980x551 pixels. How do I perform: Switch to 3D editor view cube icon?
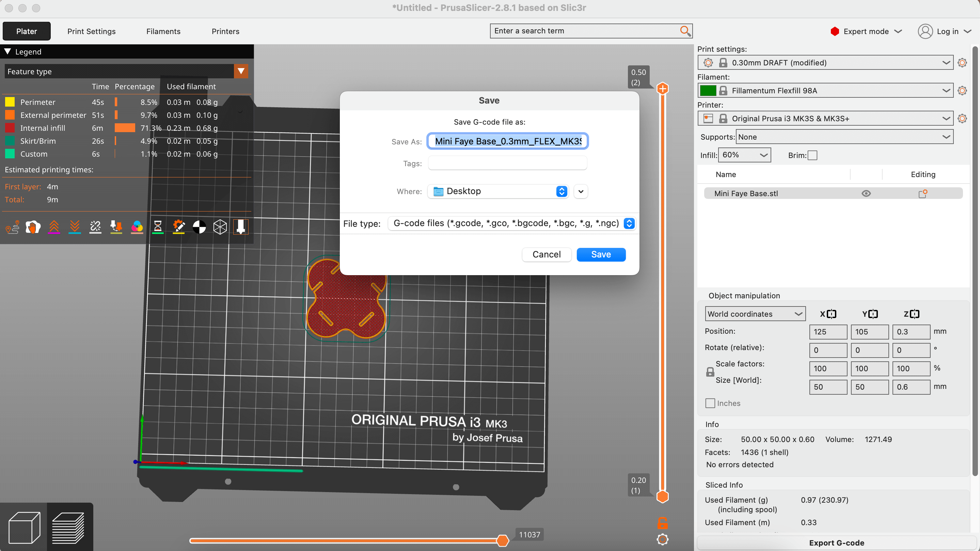tap(24, 528)
